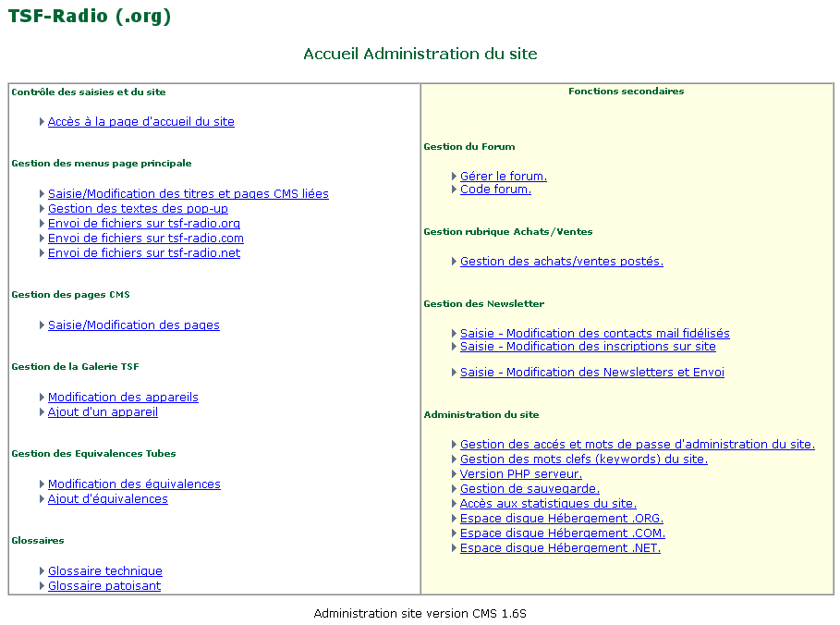Open Saisie - Modification des contacts mail fidélisés
Image resolution: width=840 pixels, height=625 pixels.
tap(594, 334)
